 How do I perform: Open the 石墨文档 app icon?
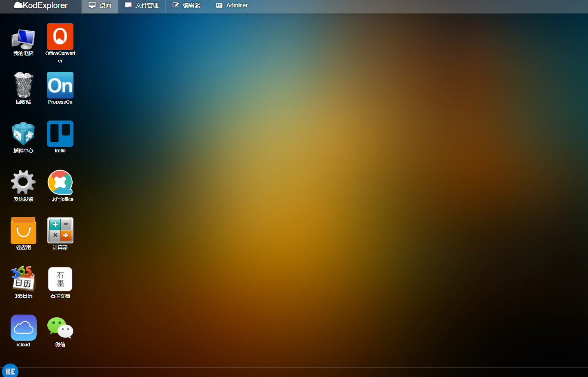pos(60,279)
